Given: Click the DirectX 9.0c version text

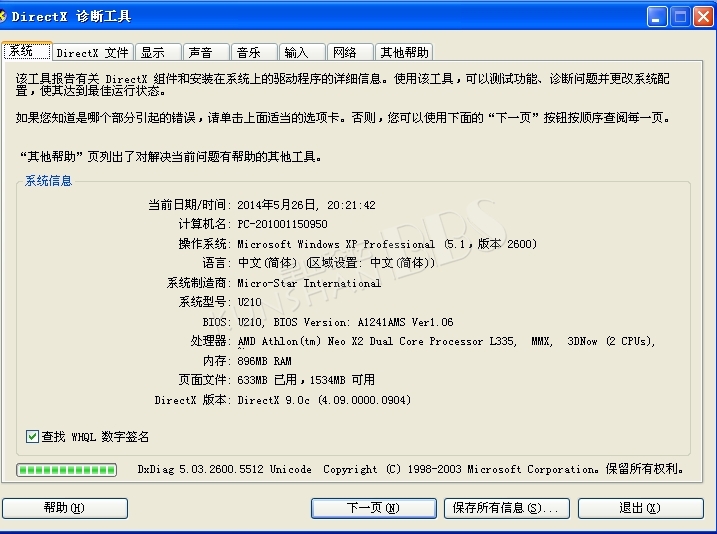Looking at the screenshot, I should 324,400.
